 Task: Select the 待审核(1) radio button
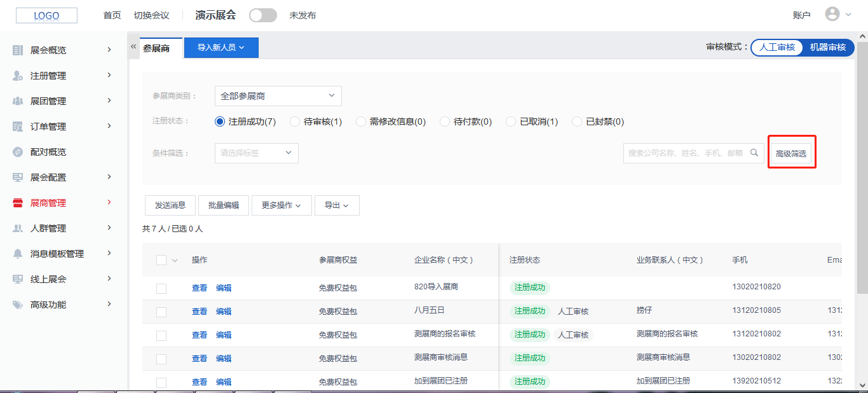point(295,121)
